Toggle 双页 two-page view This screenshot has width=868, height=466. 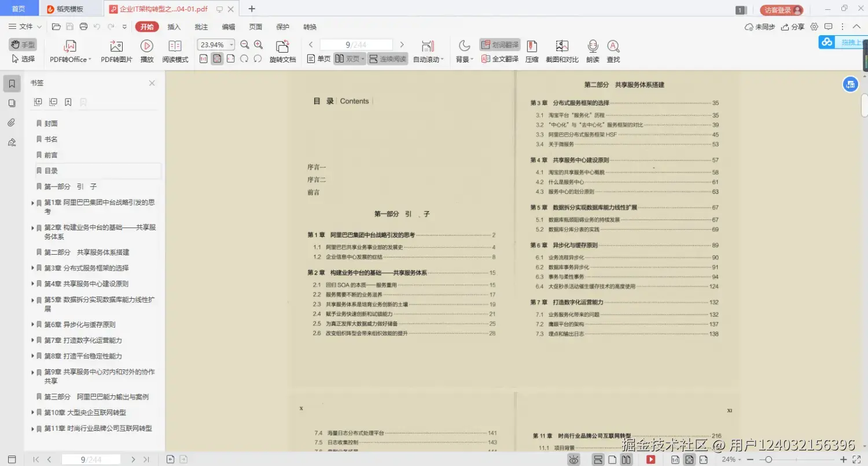tap(347, 59)
